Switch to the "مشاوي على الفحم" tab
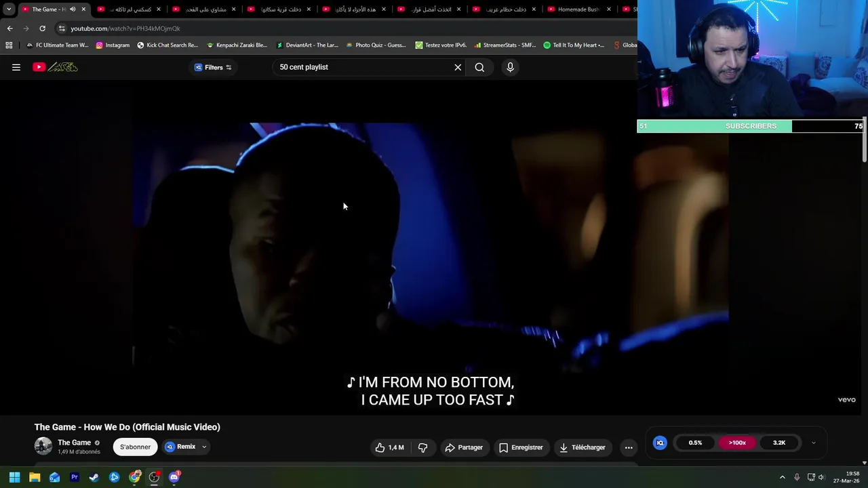The image size is (868, 488). (204, 9)
